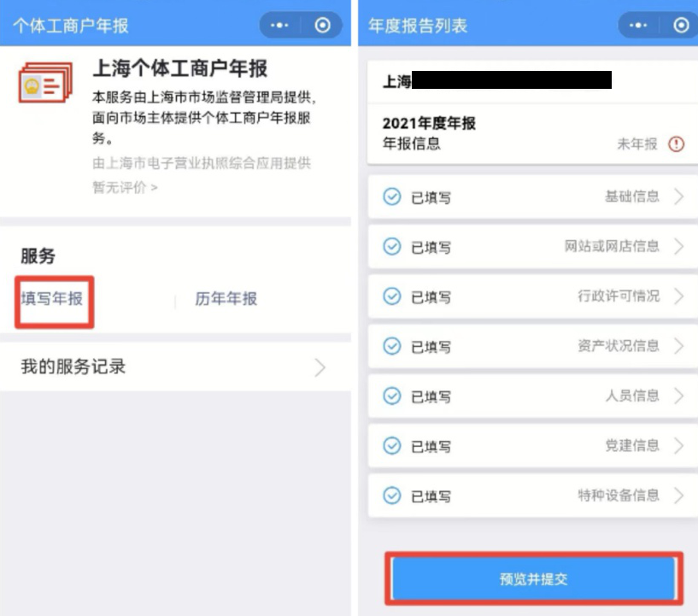698x616 pixels.
Task: Open 我的服务记录 row arrow
Action: 320,367
